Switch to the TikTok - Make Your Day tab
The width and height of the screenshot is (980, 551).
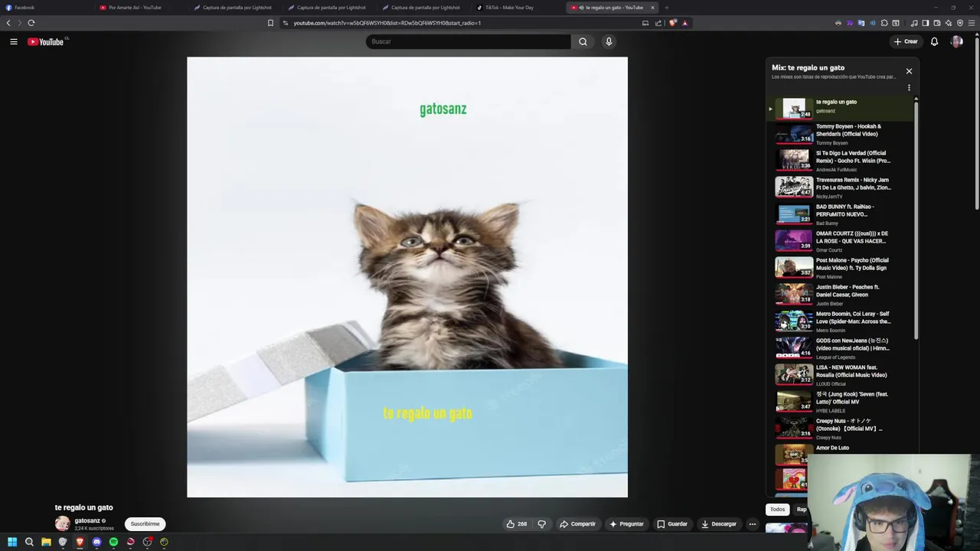coord(517,8)
